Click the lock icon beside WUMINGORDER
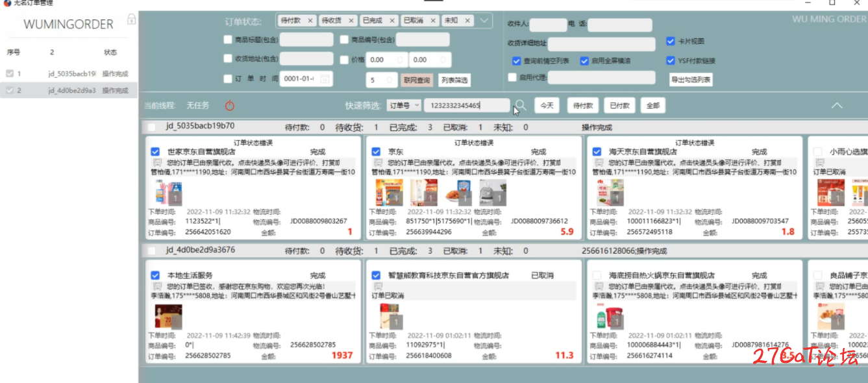The height and width of the screenshot is (383, 868). click(x=131, y=19)
